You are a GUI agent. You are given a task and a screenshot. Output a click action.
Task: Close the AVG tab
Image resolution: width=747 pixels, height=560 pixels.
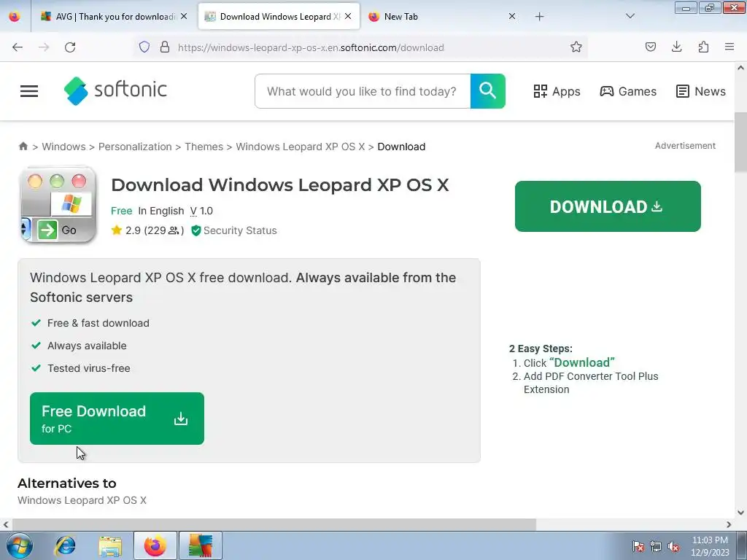click(184, 16)
